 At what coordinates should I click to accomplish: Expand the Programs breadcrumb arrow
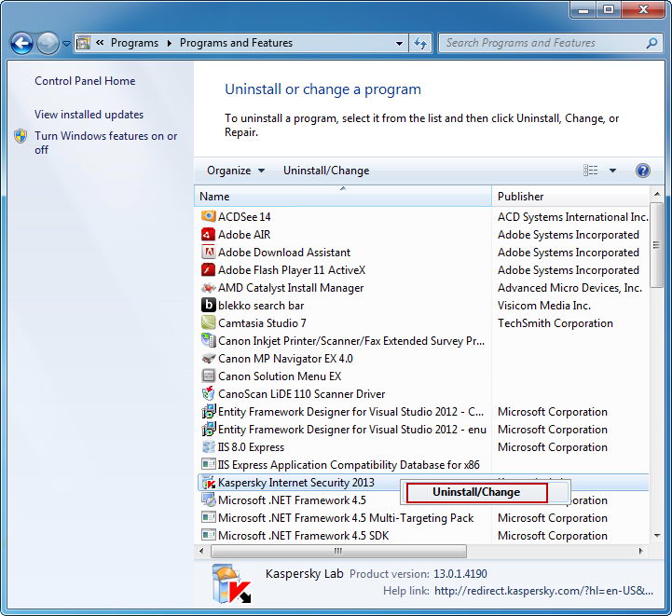tap(170, 43)
